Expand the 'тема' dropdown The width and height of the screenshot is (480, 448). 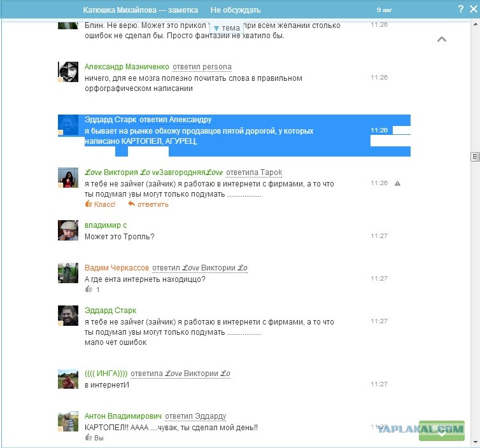point(227,28)
